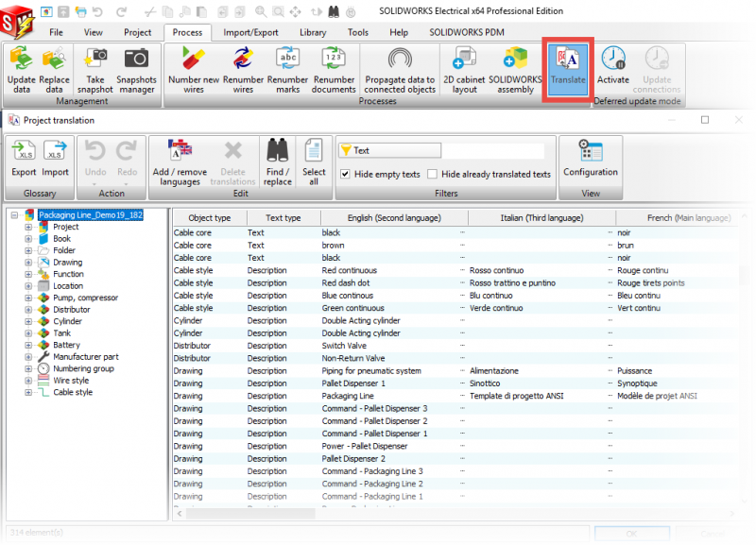This screenshot has width=756, height=545.
Task: Activate deferred update mode
Action: (x=613, y=65)
